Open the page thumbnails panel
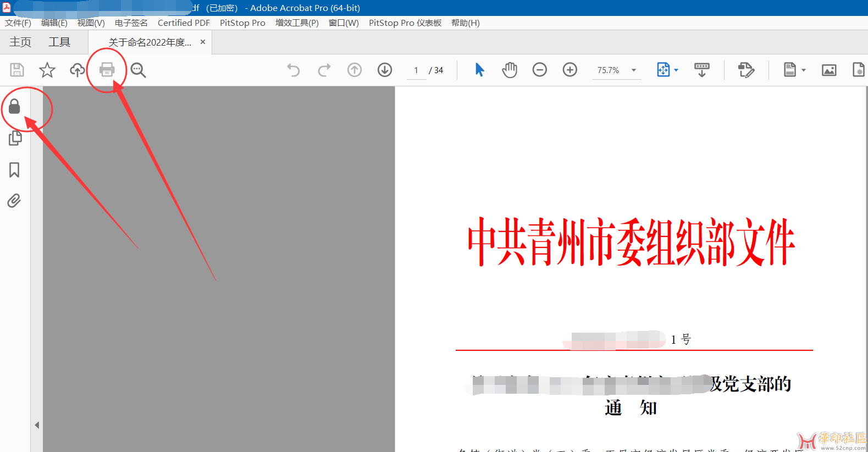The image size is (868, 452). (x=15, y=138)
